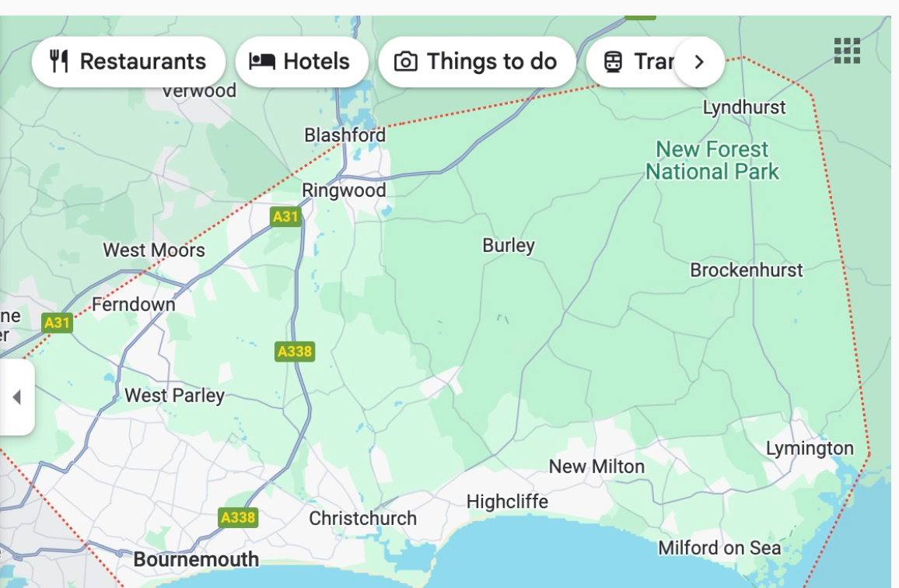Select Bournemouth on the map
The width and height of the screenshot is (899, 588).
point(196,558)
